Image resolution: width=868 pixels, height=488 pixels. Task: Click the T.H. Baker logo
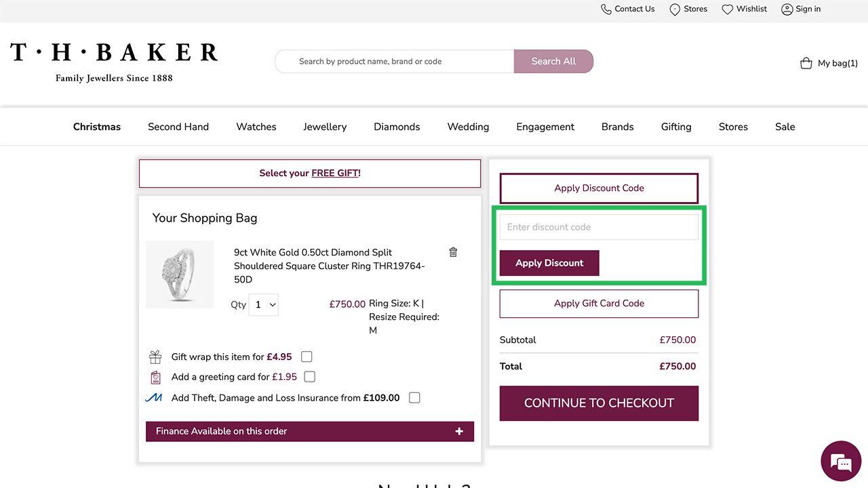click(114, 62)
